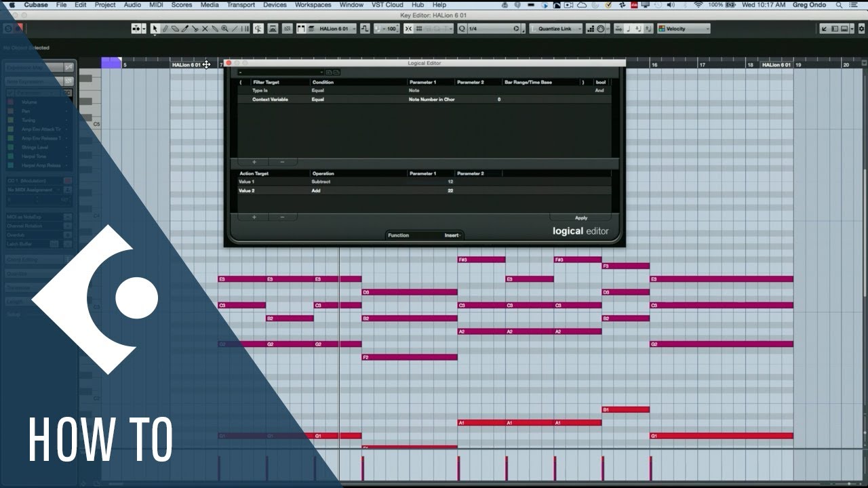
Task: Click the 'Add' operation cell
Action: [316, 190]
